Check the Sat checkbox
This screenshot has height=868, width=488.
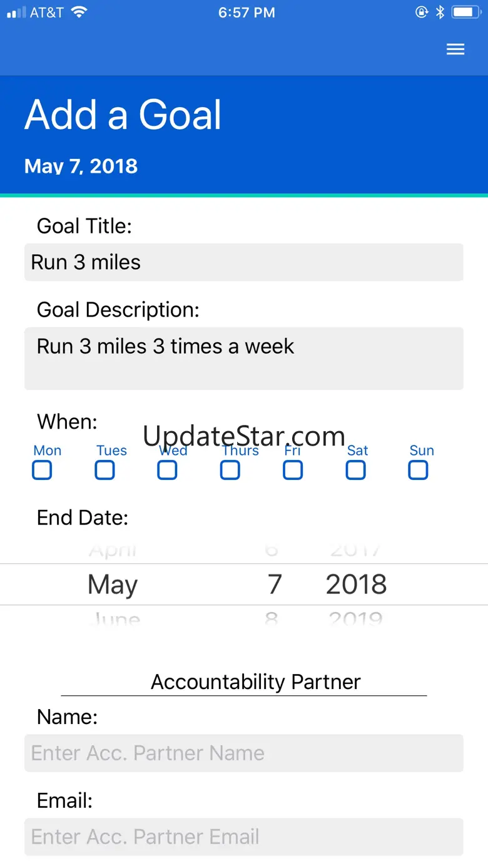tap(355, 470)
